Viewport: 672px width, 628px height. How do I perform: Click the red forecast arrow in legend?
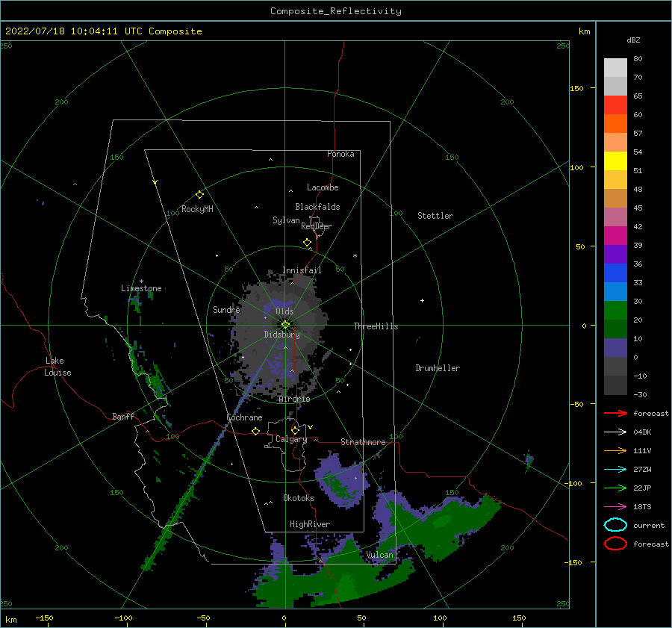[615, 413]
